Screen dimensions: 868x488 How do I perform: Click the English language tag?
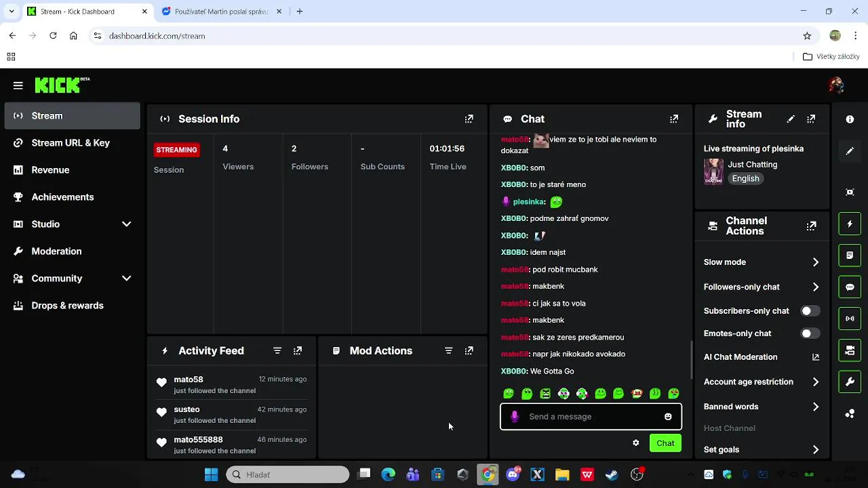click(x=745, y=178)
